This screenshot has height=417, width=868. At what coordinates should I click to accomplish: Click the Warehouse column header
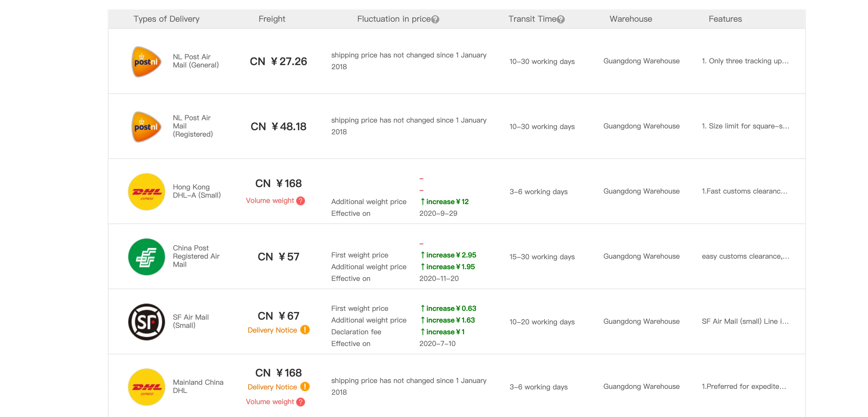pyautogui.click(x=631, y=19)
